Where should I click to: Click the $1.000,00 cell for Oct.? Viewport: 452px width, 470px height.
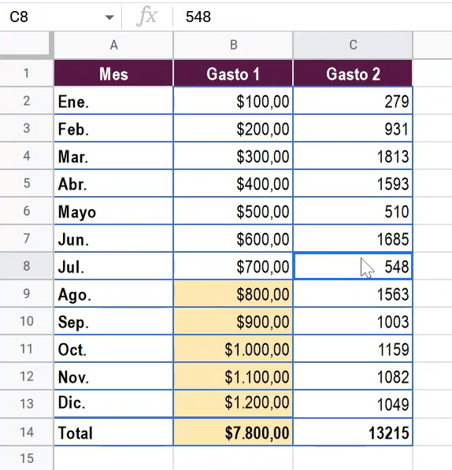[x=233, y=349]
